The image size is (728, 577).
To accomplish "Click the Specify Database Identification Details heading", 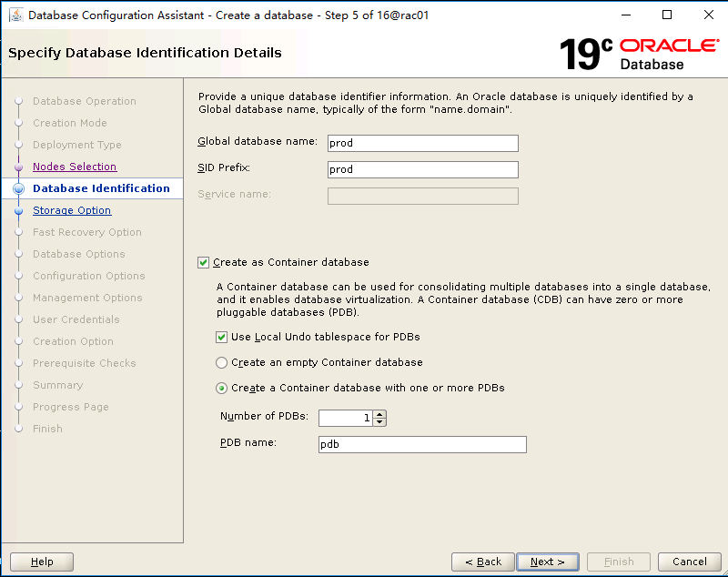I will (145, 53).
